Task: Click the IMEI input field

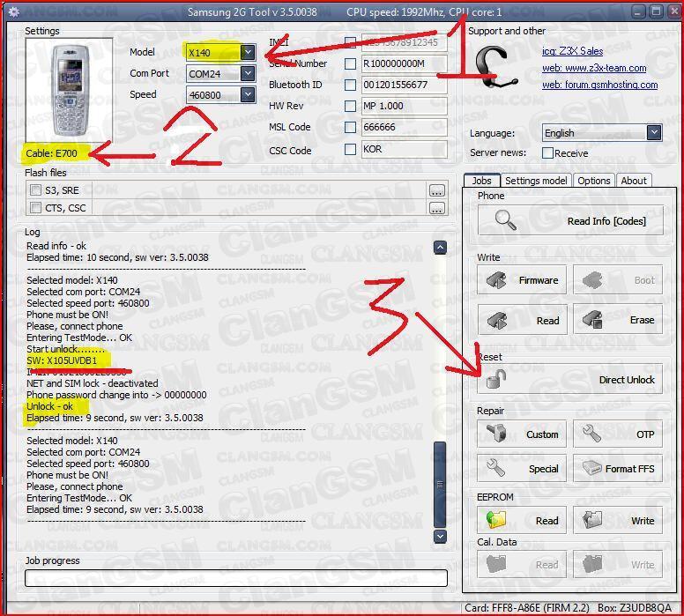Action: tap(404, 42)
